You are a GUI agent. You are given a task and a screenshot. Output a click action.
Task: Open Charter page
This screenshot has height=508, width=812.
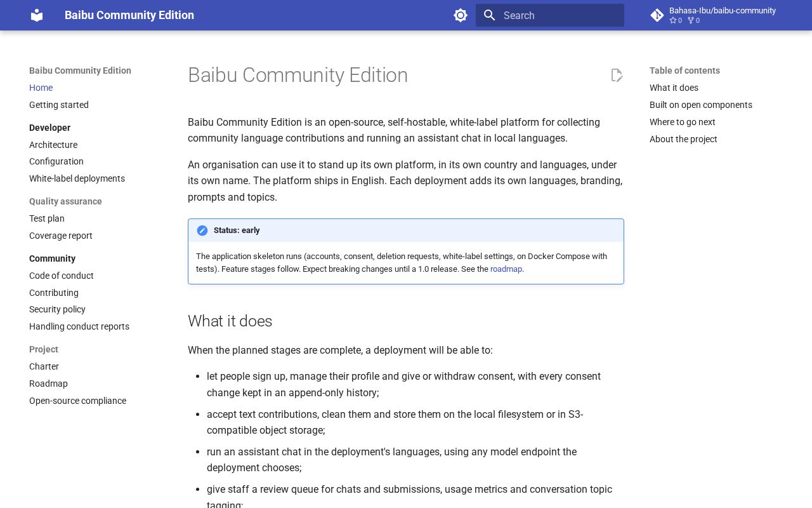pos(44,366)
